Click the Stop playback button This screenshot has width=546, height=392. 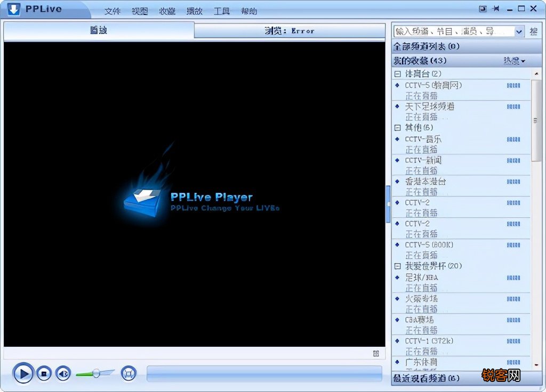click(x=44, y=373)
